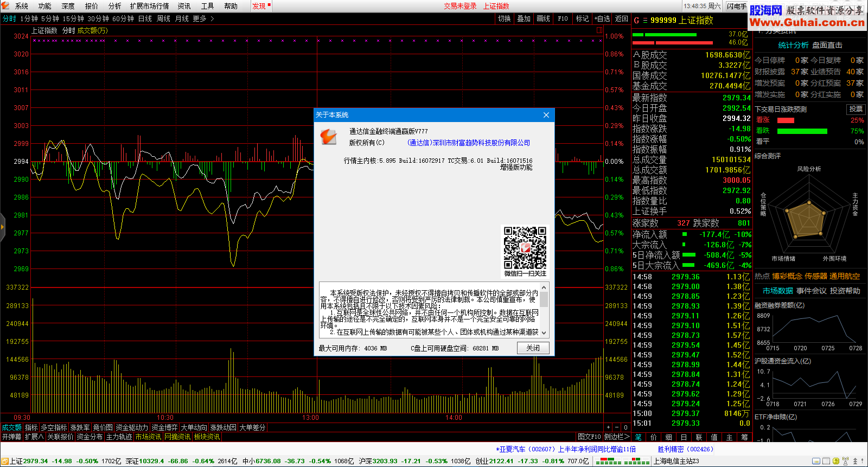Screen dimensions: 868x467
Task: Select the 涨跌率 indicator tab
Action: click(80, 427)
